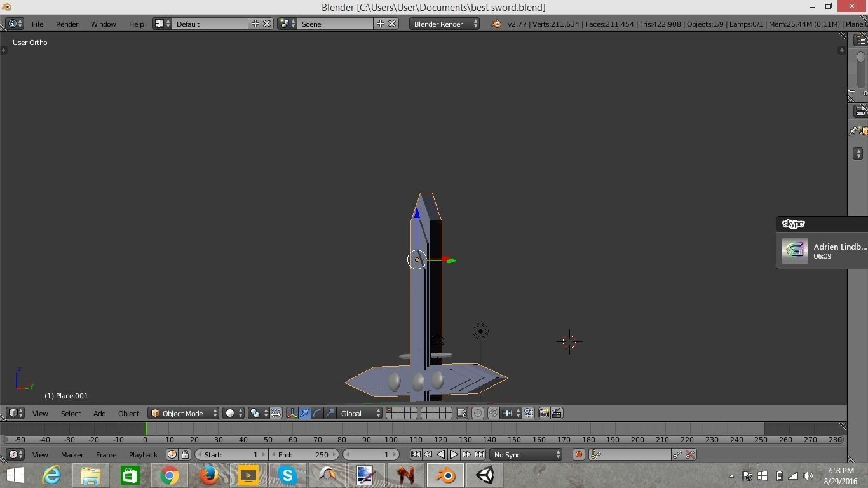The image size is (868, 488).
Task: Open the Window menu
Action: click(x=103, y=24)
